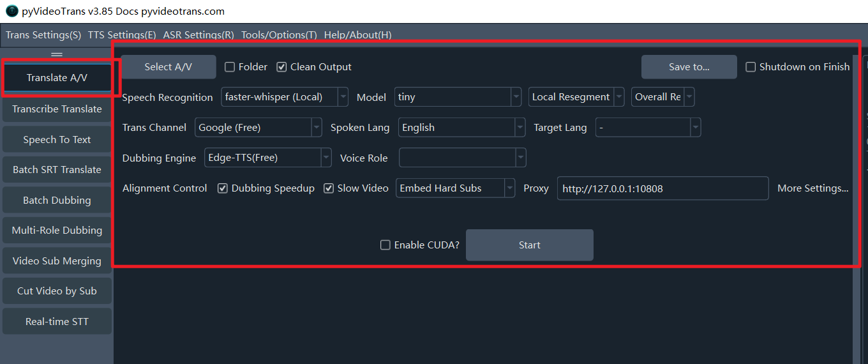Screen dimensions: 868x364
Task: Open the Target Lang dropdown
Action: [648, 128]
